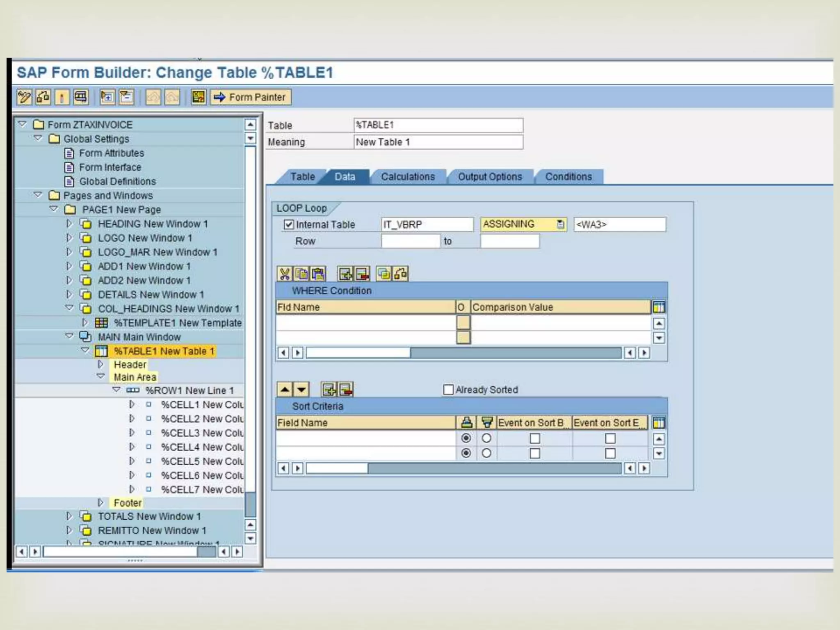Expand the Header node under %TABLE1
The image size is (840, 630).
point(100,364)
